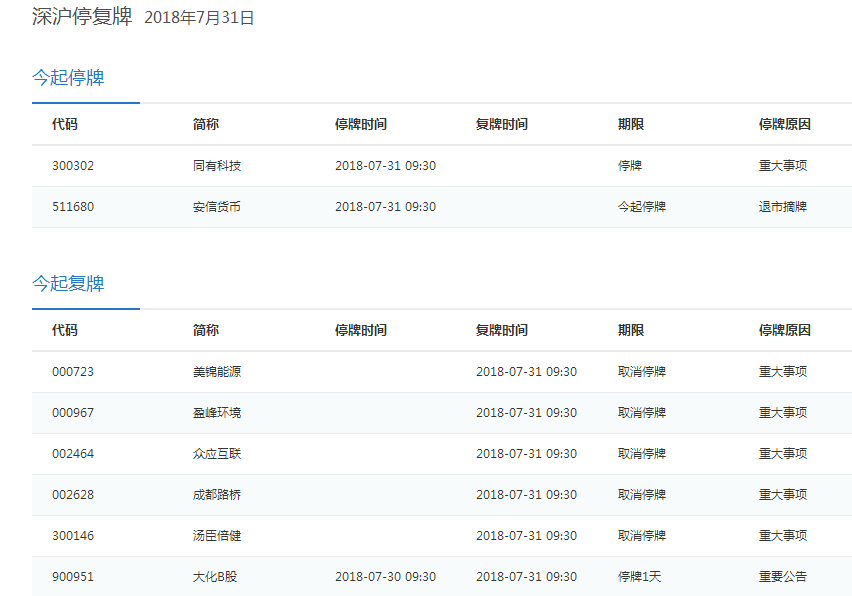Open the 同有科技 stock name
Viewport: 852px width, 596px height.
coord(217,166)
